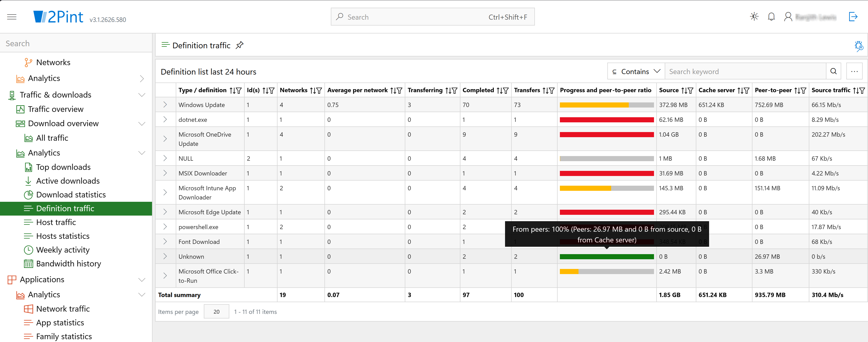Click the Total summary label
This screenshot has width=868, height=342.
tap(179, 295)
